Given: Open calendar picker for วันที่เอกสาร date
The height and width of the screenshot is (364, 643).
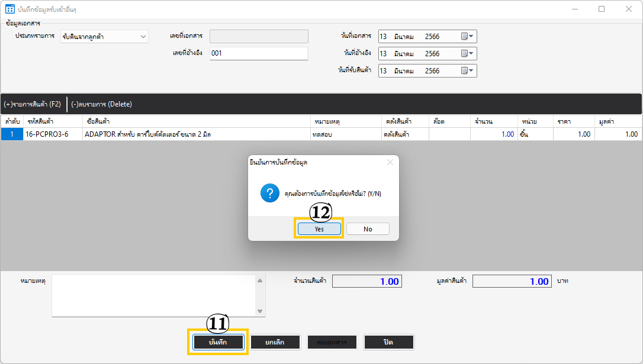Looking at the screenshot, I should coord(467,36).
